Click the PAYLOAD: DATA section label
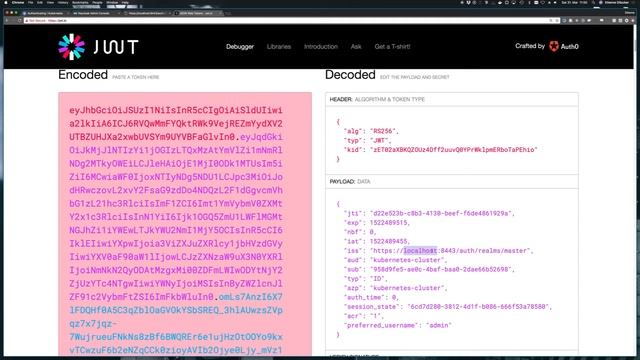Screen dimensions: 640x360 click(350, 182)
